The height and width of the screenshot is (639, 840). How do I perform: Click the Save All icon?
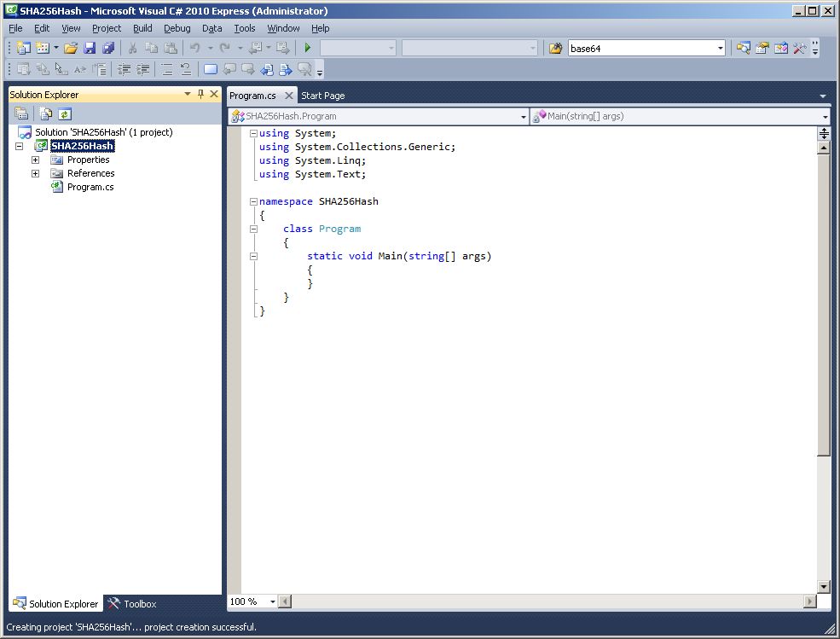click(x=108, y=48)
